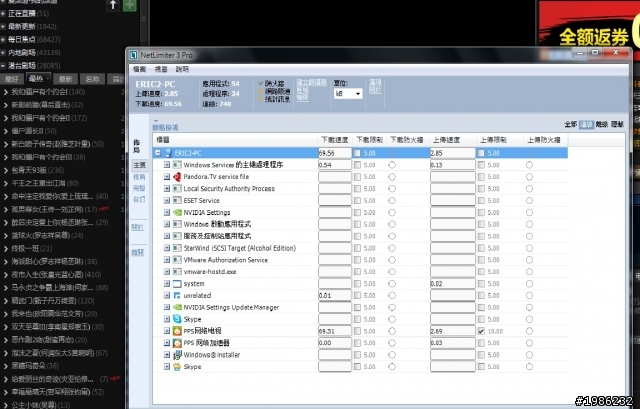Click the up arrow icon in PPS window
Screen dimensions: 640x409
tap(113, 5)
